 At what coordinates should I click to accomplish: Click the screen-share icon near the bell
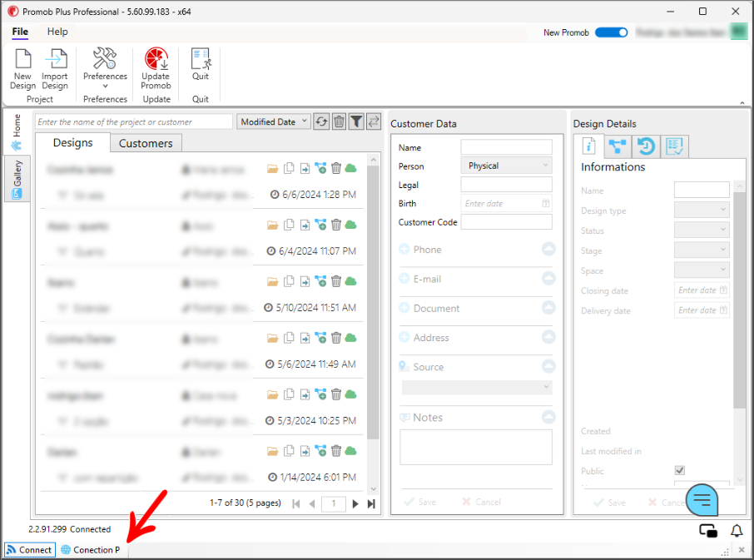[708, 531]
